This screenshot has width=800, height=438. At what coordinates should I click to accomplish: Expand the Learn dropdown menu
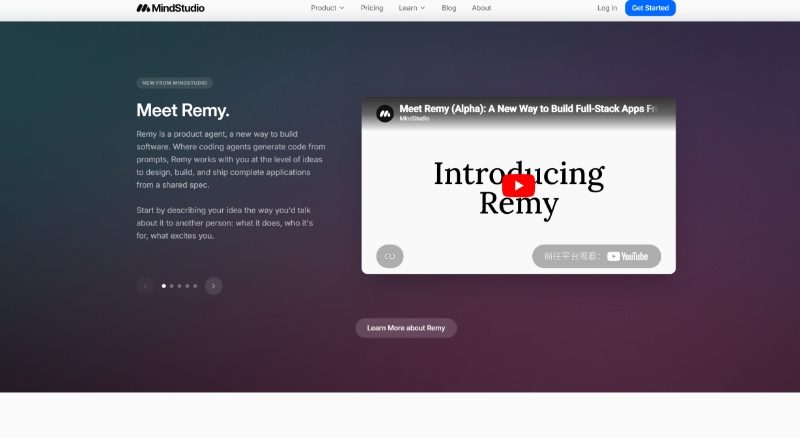412,8
